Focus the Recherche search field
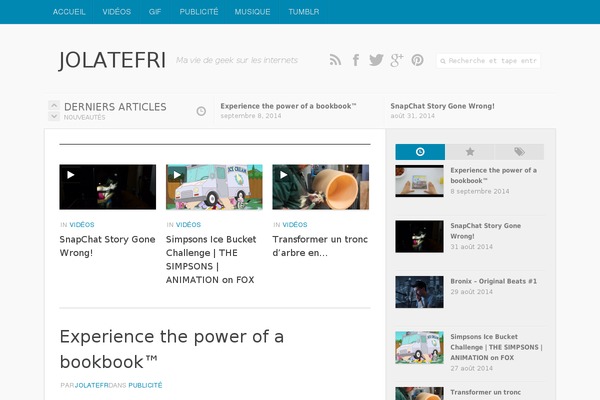Screen dimensions: 600x400 click(489, 61)
